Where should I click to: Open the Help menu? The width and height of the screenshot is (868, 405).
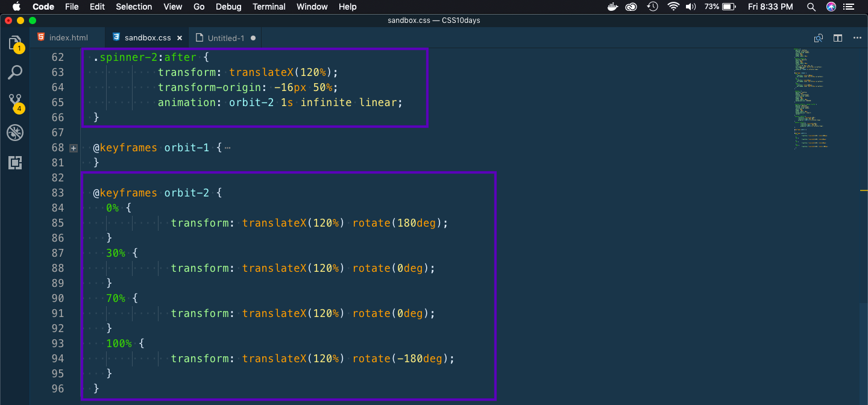coord(348,7)
